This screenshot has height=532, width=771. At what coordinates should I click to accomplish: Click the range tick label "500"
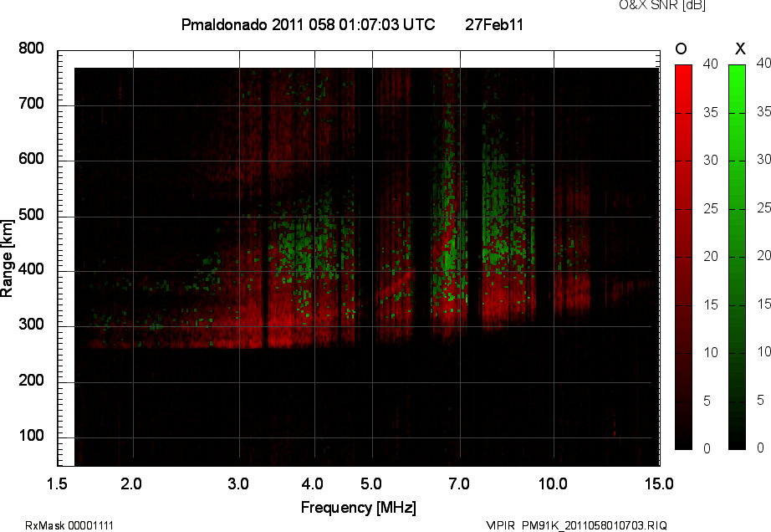point(32,215)
